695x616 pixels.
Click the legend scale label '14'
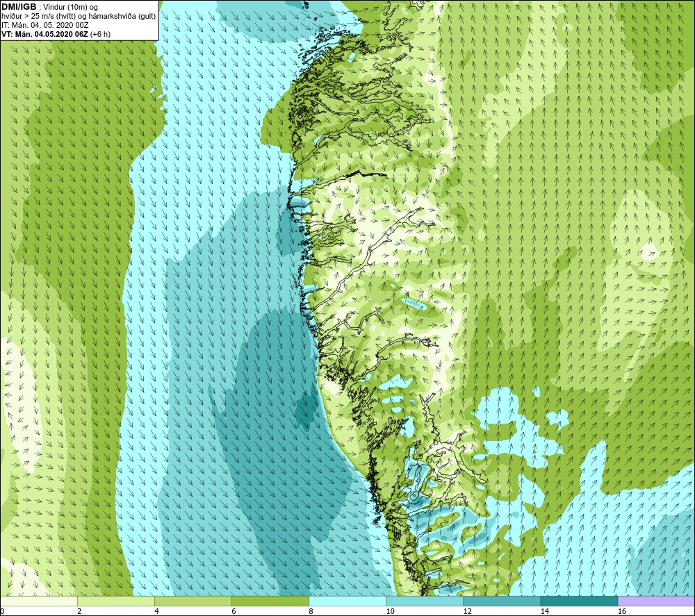point(544,611)
